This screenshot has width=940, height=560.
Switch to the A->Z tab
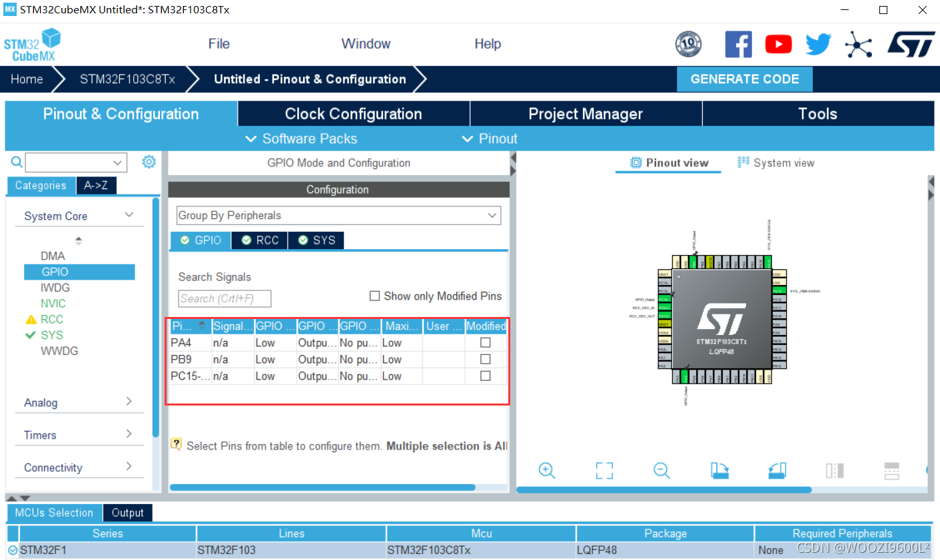(96, 185)
